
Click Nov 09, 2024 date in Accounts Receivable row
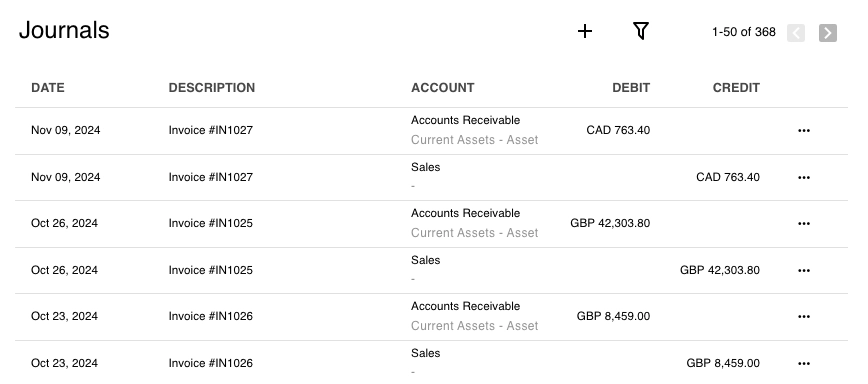pos(65,131)
